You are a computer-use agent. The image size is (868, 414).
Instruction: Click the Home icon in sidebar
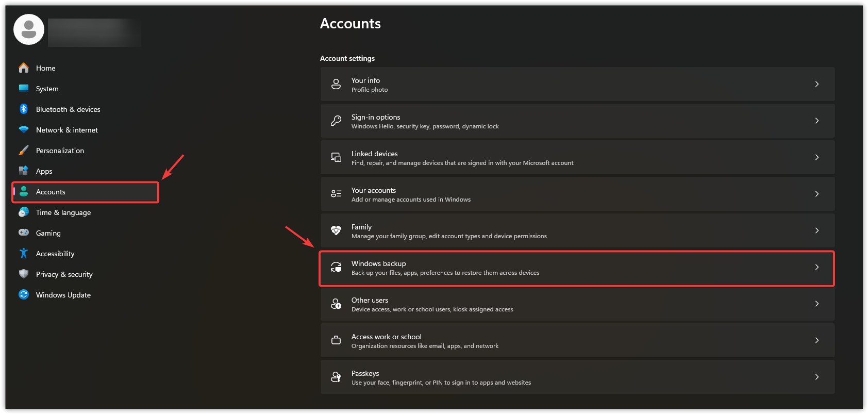(x=24, y=68)
